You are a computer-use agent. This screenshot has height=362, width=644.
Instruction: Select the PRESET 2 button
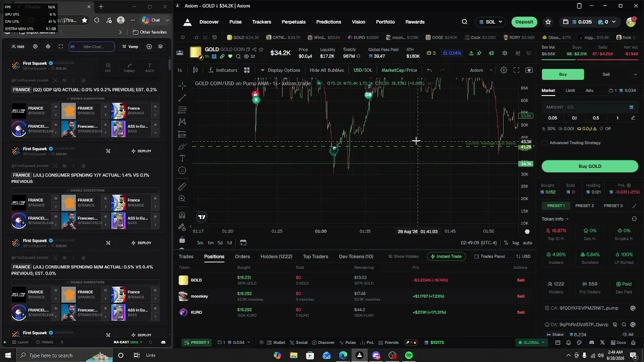pyautogui.click(x=585, y=206)
